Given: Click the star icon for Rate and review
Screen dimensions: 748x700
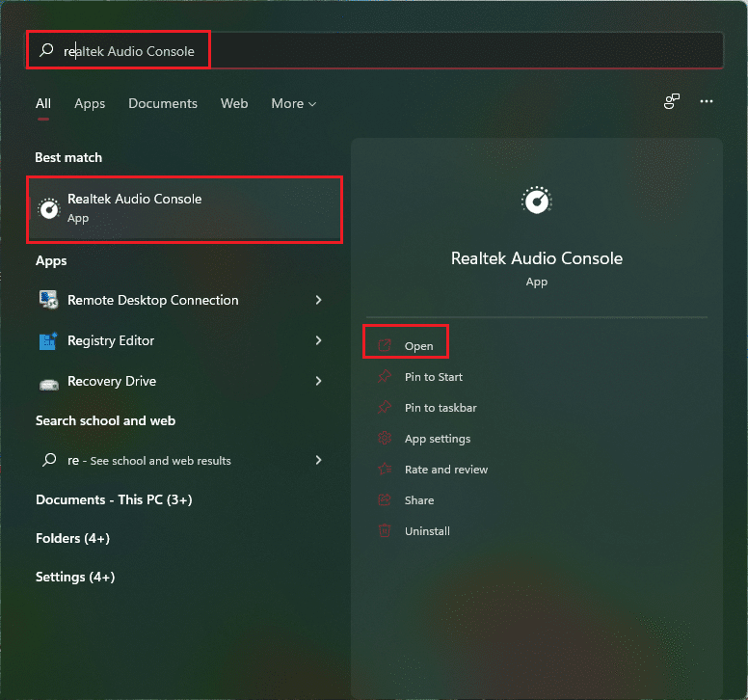Looking at the screenshot, I should pyautogui.click(x=385, y=469).
